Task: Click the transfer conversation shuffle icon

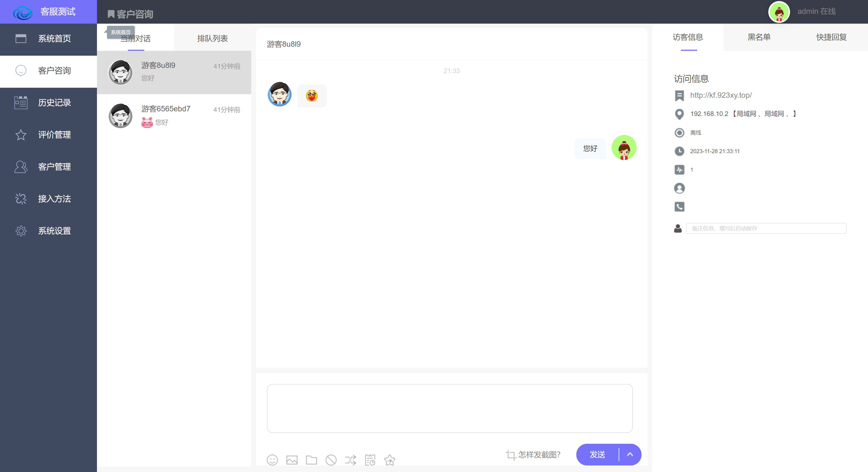Action: pos(350,460)
